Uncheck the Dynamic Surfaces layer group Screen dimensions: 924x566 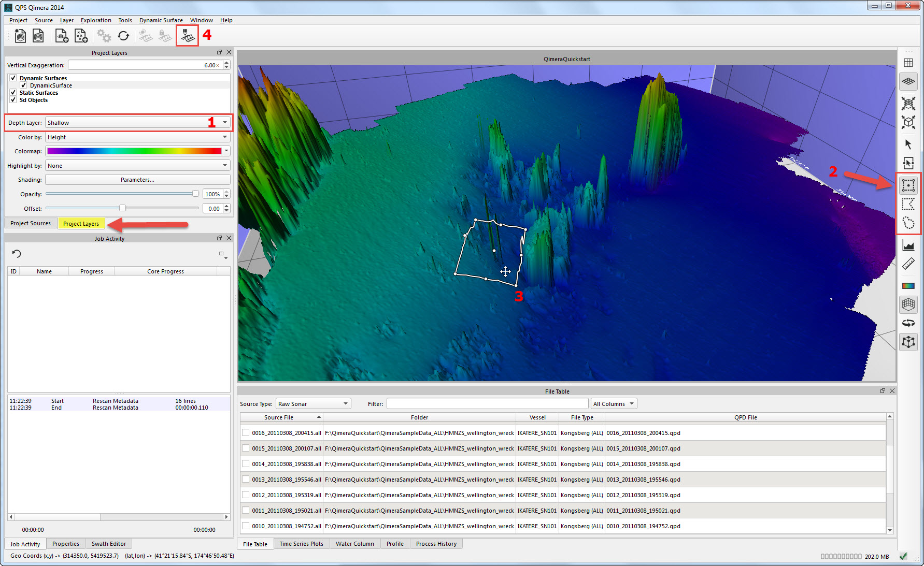tap(13, 78)
